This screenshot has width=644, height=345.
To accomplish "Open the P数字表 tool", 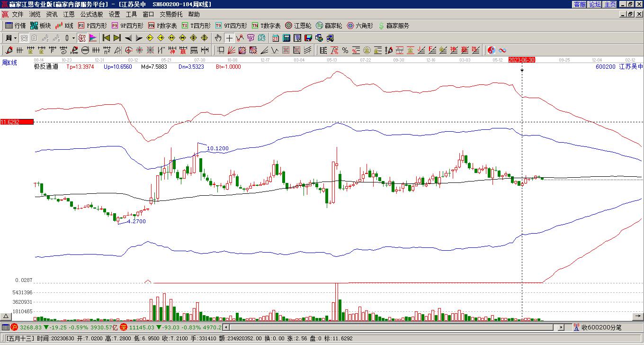I will (162, 26).
